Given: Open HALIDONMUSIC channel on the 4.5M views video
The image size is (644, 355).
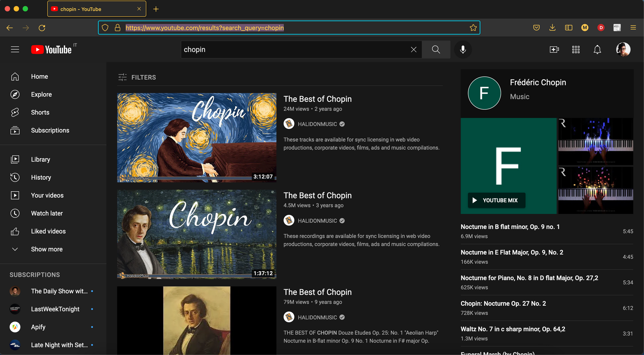Looking at the screenshot, I should pyautogui.click(x=317, y=221).
